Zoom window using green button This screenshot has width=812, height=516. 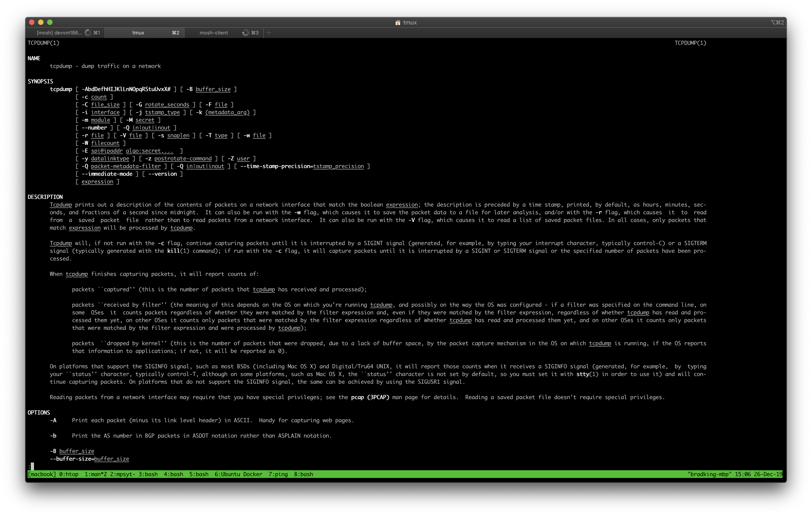pos(50,22)
